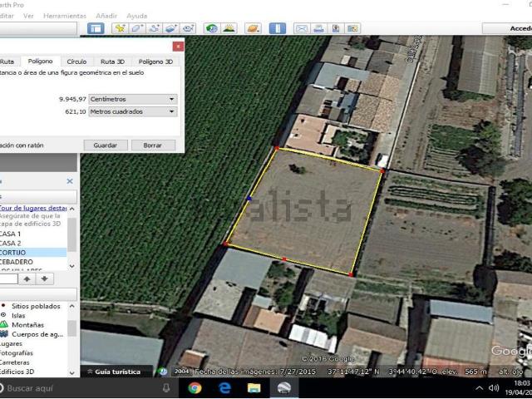Open the Centímetros unit dropdown
This screenshot has width=532, height=399.
coord(134,99)
